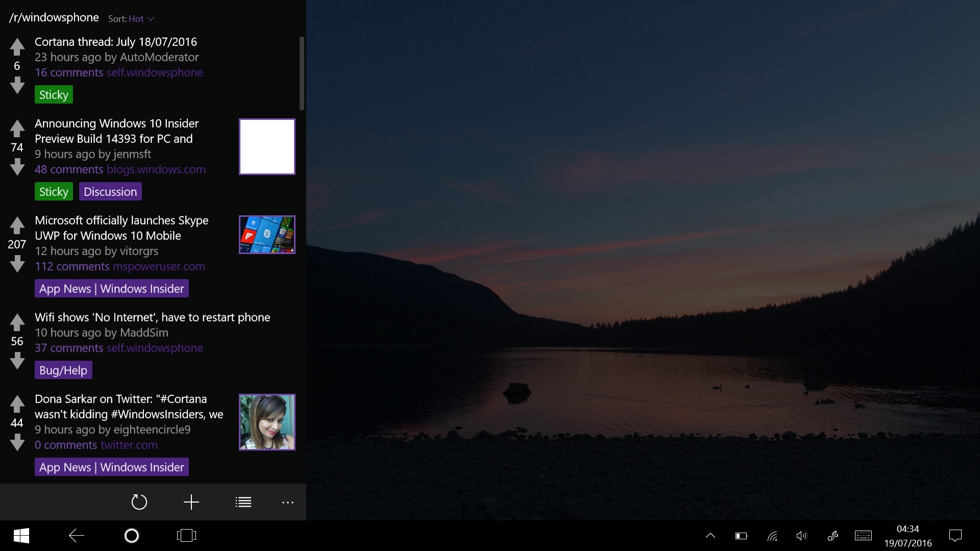The width and height of the screenshot is (980, 551).
Task: Click the Dona Sarkar post thumbnail
Action: click(267, 422)
